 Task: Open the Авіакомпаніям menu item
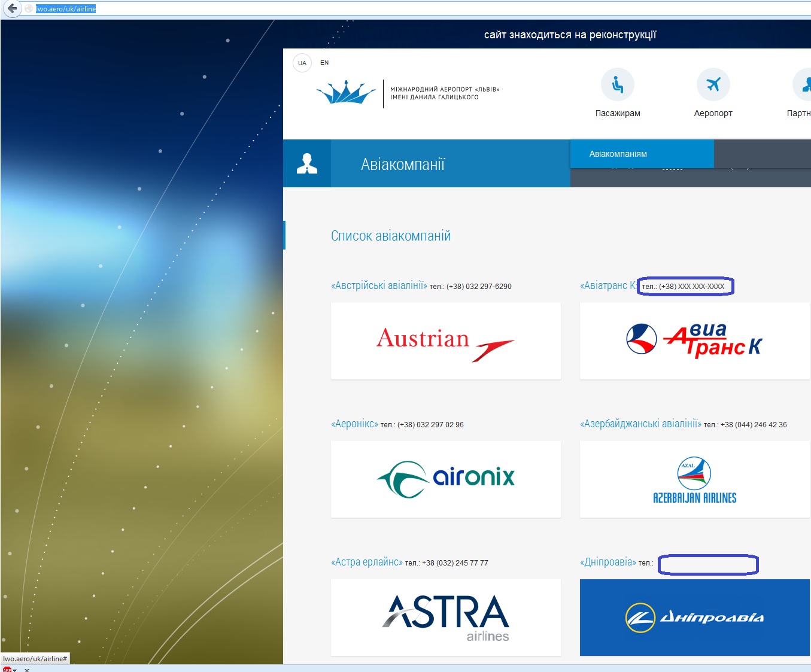click(x=618, y=154)
